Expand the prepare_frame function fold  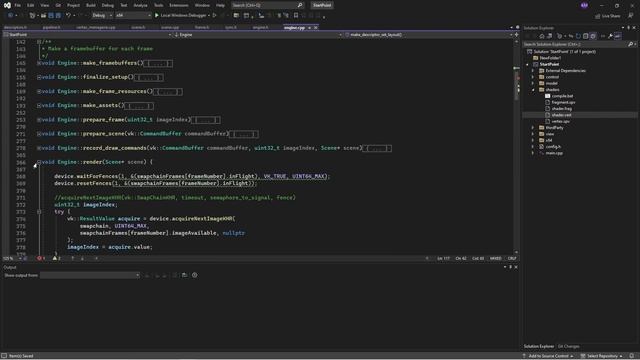click(x=39, y=120)
